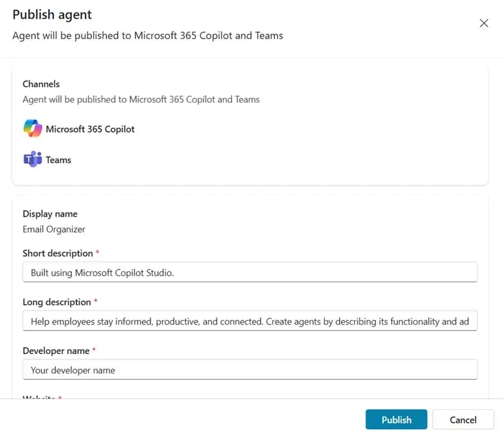This screenshot has width=504, height=435.
Task: Click the Cancel button
Action: 463,420
